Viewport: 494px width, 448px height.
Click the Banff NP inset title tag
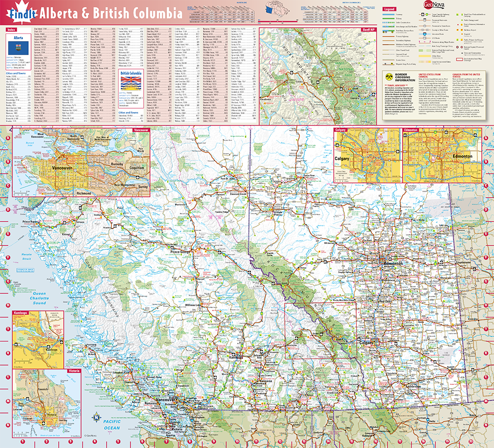coord(368,30)
